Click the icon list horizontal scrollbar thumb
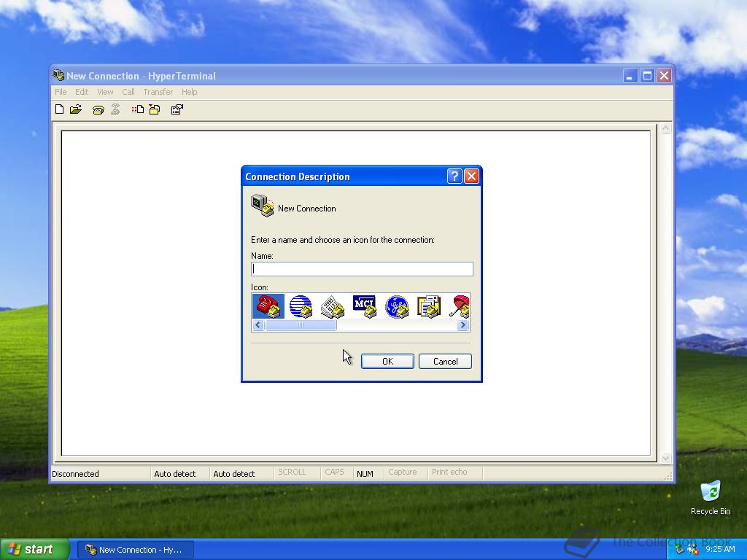Image resolution: width=747 pixels, height=560 pixels. [x=301, y=325]
